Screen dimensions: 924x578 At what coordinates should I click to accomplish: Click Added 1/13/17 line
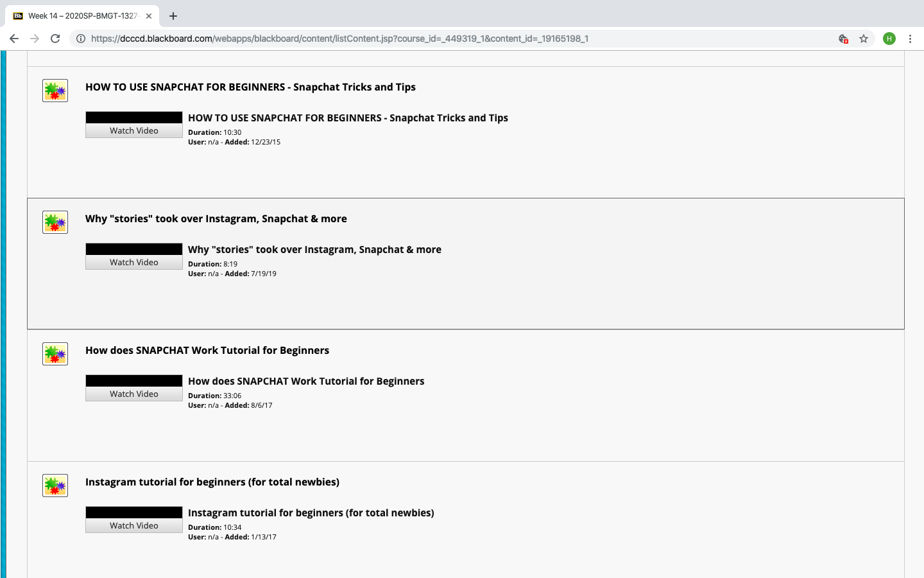click(232, 537)
